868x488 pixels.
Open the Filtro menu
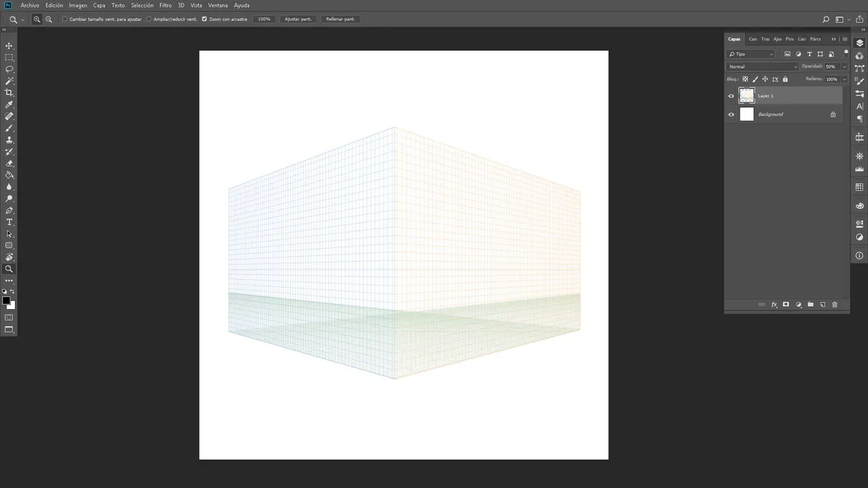(x=165, y=5)
